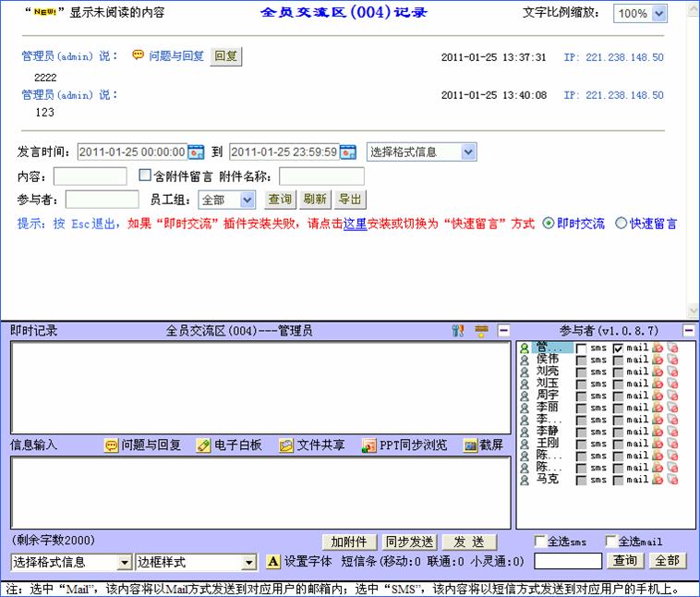Click the settings tools icon beside 管理员 title
700x597 pixels.
click(x=457, y=331)
